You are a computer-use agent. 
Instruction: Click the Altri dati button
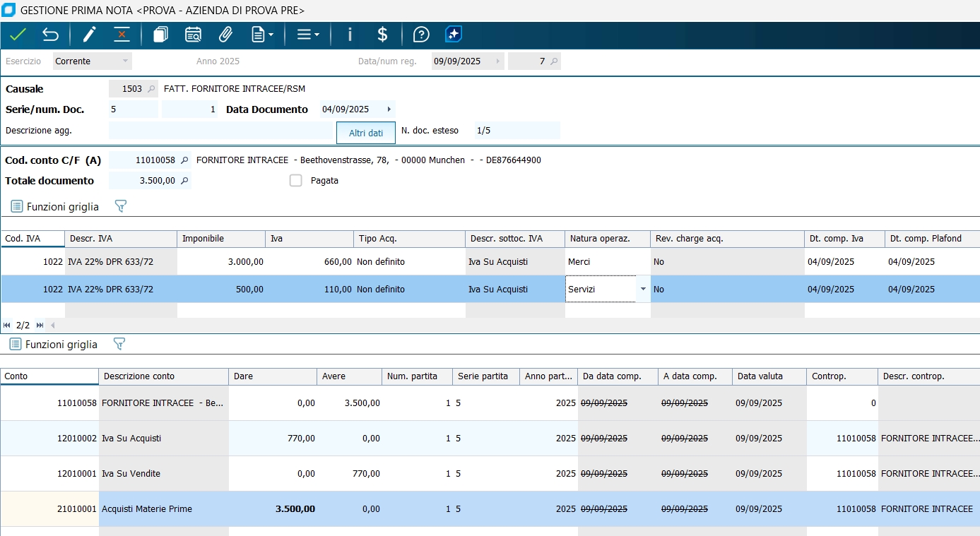point(366,133)
